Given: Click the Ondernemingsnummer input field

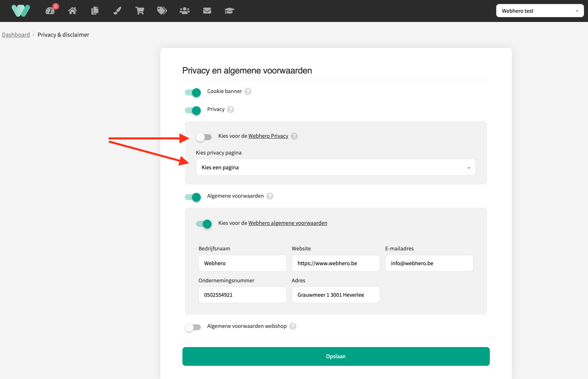Looking at the screenshot, I should click(x=242, y=295).
